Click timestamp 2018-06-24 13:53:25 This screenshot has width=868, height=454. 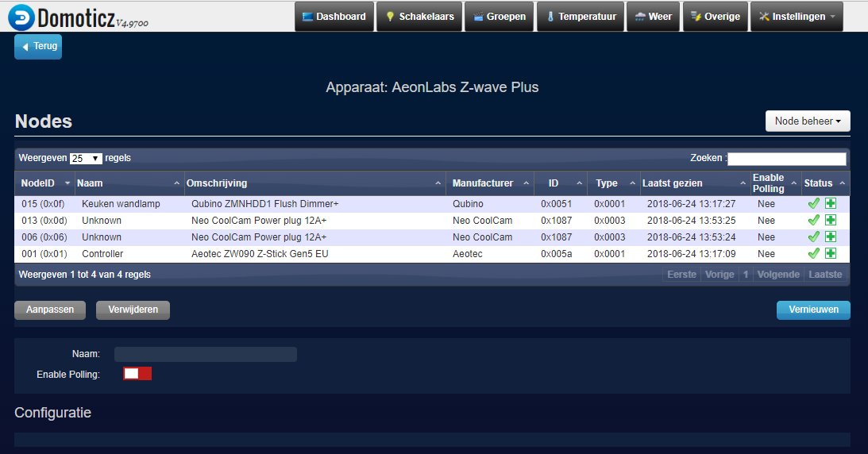coord(692,221)
